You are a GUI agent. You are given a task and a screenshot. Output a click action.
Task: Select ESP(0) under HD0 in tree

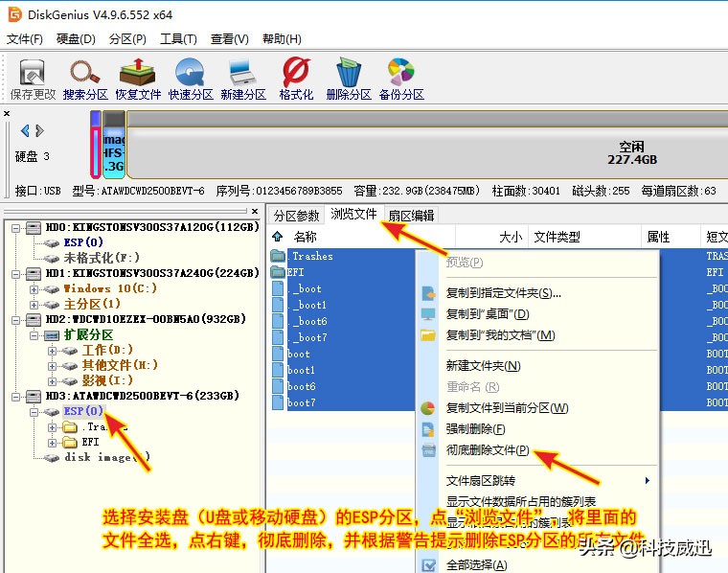(x=83, y=241)
